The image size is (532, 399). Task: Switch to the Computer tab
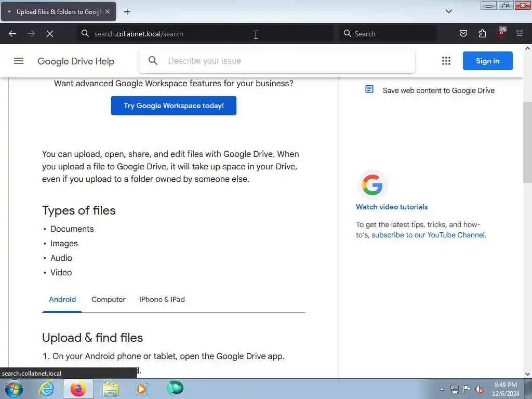tap(108, 300)
